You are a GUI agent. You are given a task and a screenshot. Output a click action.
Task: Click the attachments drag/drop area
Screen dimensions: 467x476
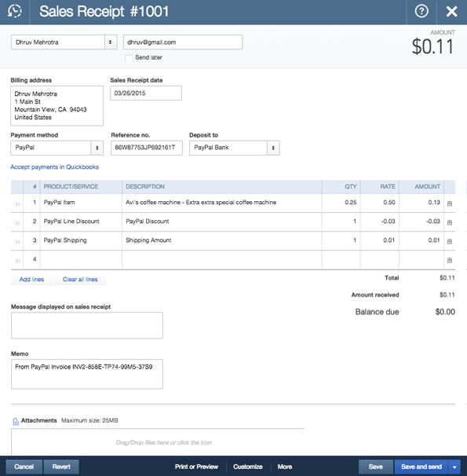(158, 442)
